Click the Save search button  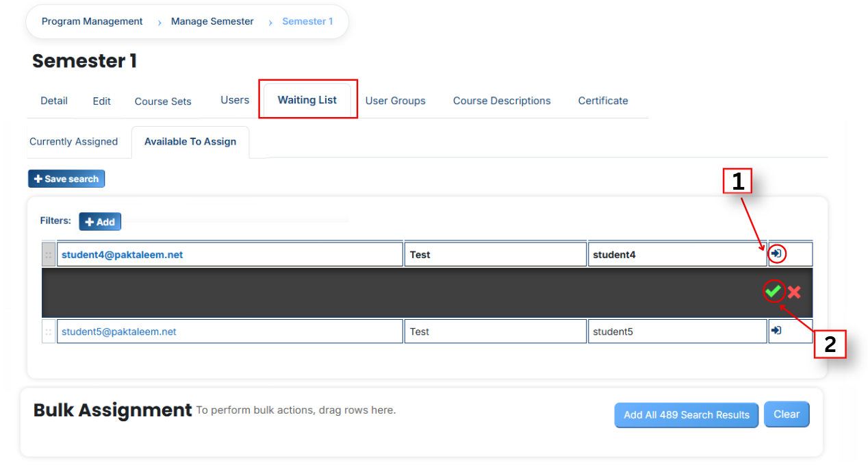click(66, 179)
